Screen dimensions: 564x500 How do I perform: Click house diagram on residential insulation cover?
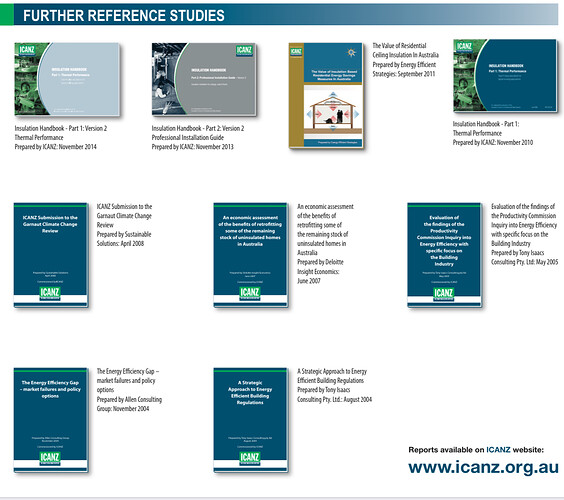333,112
